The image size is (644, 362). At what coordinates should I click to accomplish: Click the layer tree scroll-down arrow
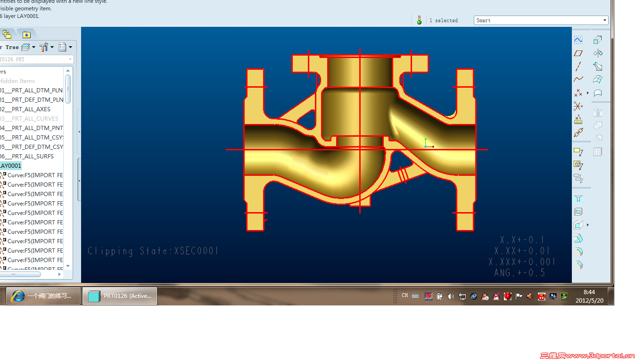point(68,266)
